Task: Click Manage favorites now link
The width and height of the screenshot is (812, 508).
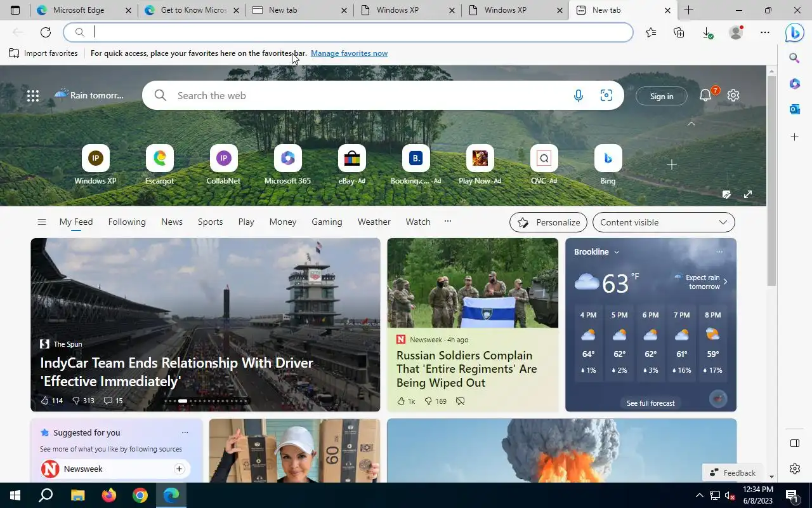Action: [349, 53]
